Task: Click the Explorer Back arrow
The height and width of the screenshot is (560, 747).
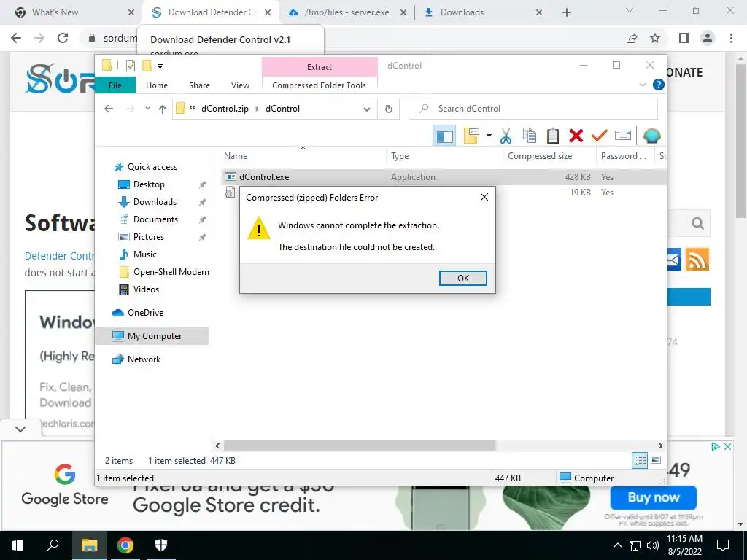Action: click(x=109, y=109)
